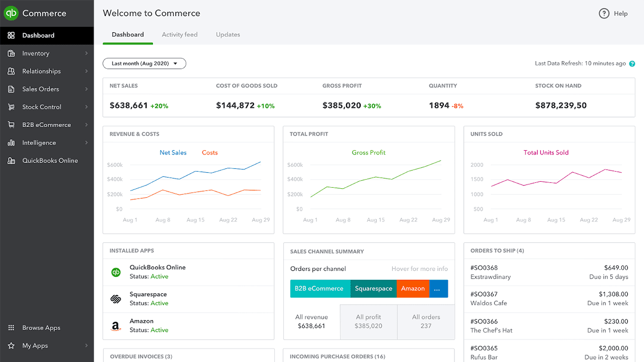Viewport: 644px width, 362px height.
Task: Open the Last month (Aug 2020) dropdown
Action: point(144,64)
